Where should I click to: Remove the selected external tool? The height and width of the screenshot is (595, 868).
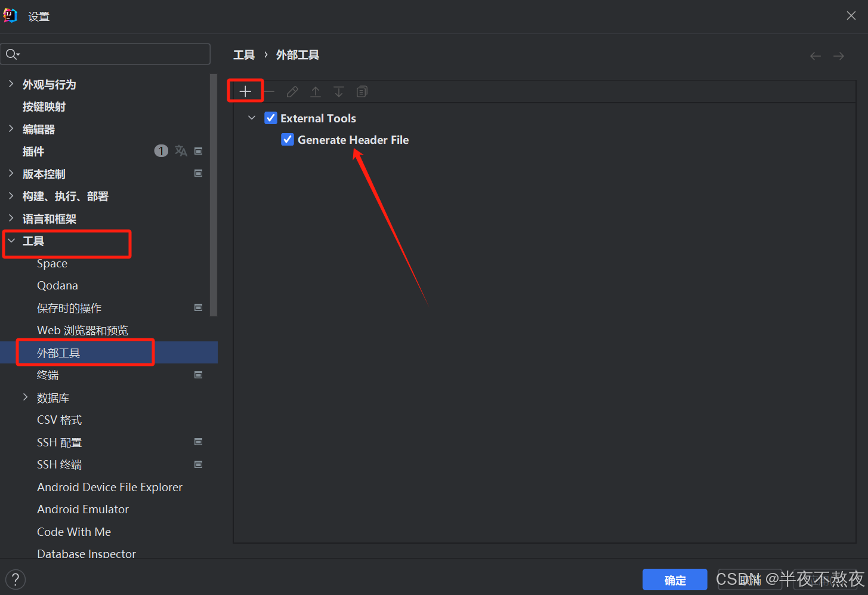pos(268,91)
